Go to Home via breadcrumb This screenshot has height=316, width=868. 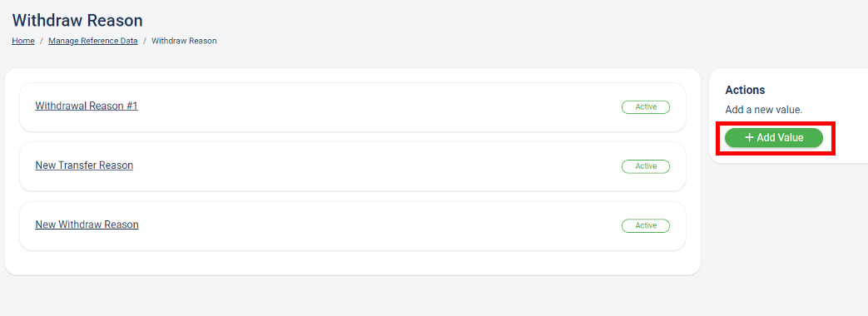click(23, 41)
